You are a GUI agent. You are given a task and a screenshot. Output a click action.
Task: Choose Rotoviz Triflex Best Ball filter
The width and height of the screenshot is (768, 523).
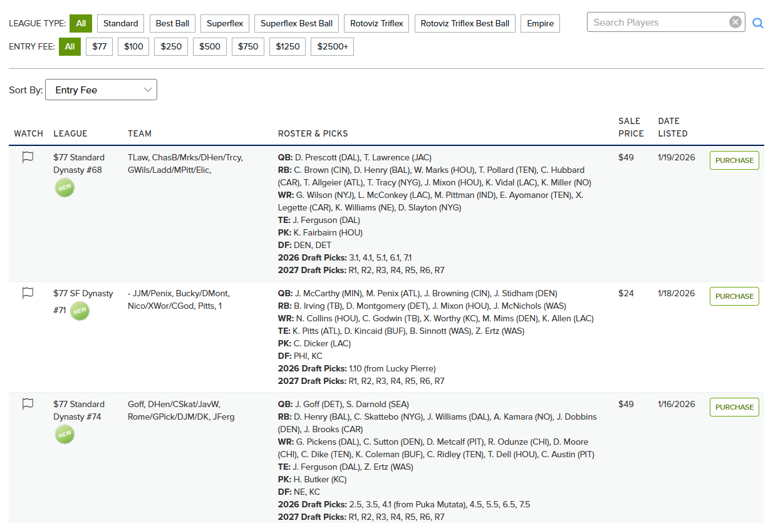point(463,23)
